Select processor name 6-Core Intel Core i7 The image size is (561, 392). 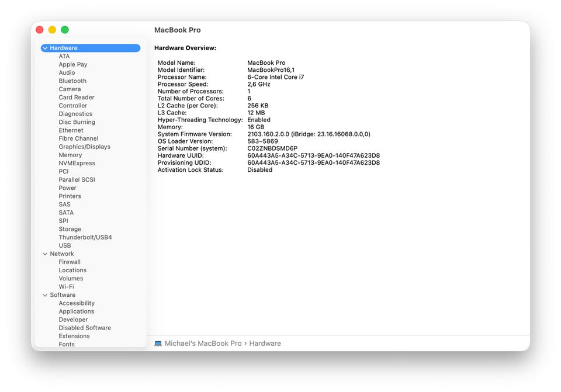coord(275,77)
